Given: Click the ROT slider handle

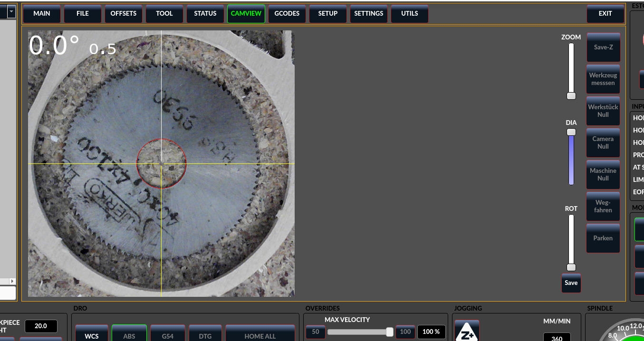Looking at the screenshot, I should (x=571, y=267).
